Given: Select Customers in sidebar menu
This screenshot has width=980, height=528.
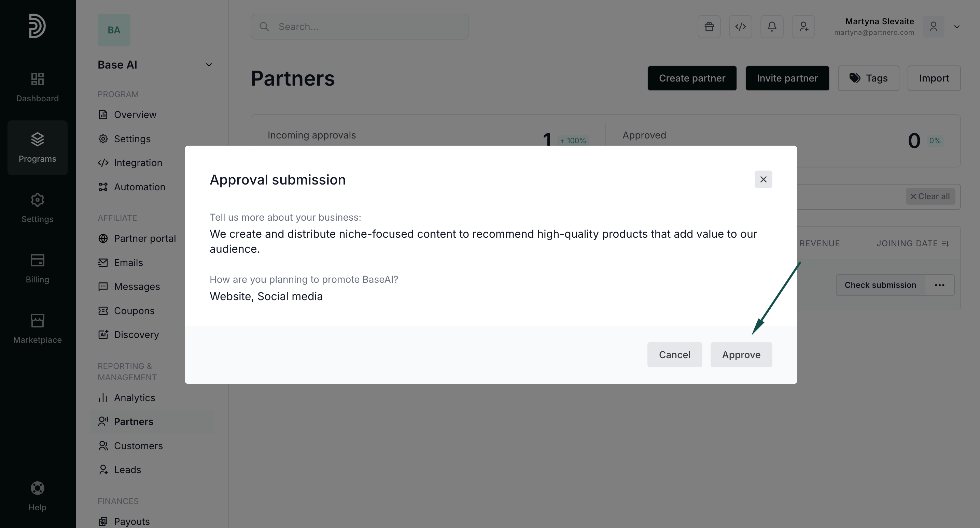Looking at the screenshot, I should click(x=138, y=445).
